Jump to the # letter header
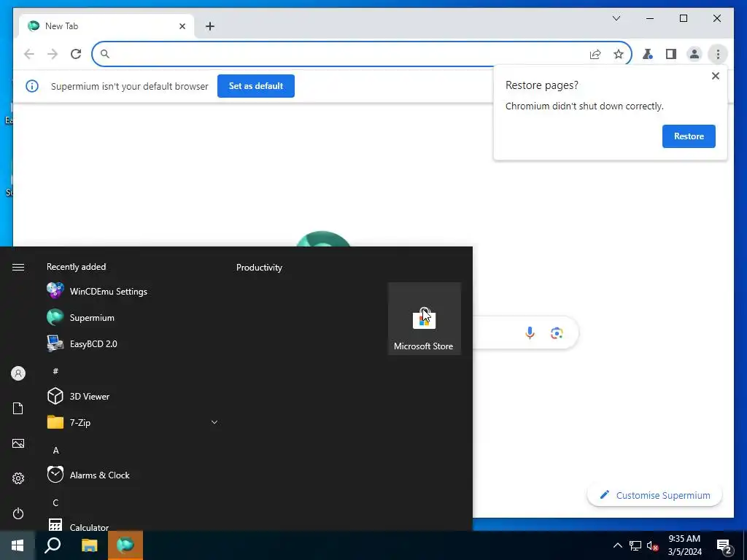 point(55,370)
